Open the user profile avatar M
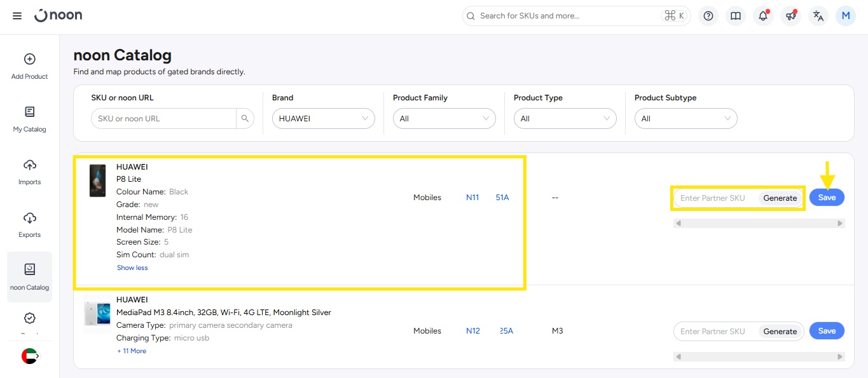Image resolution: width=868 pixels, height=378 pixels. click(x=846, y=16)
